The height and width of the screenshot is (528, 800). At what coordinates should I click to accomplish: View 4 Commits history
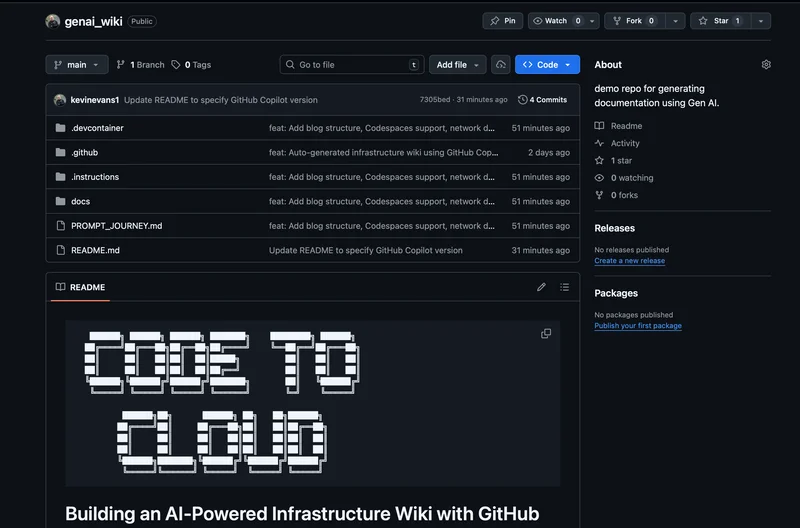click(x=543, y=99)
